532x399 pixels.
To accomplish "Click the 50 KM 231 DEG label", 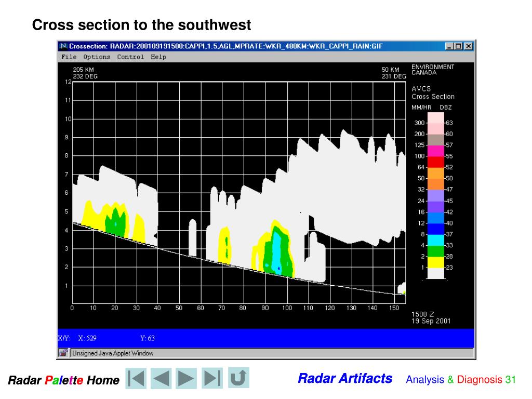I will [394, 73].
